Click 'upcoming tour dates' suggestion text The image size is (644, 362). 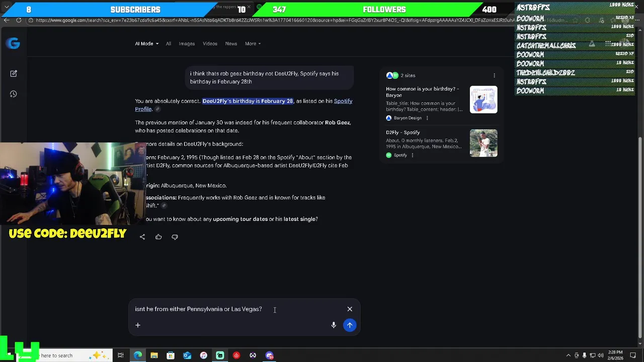tap(240, 219)
